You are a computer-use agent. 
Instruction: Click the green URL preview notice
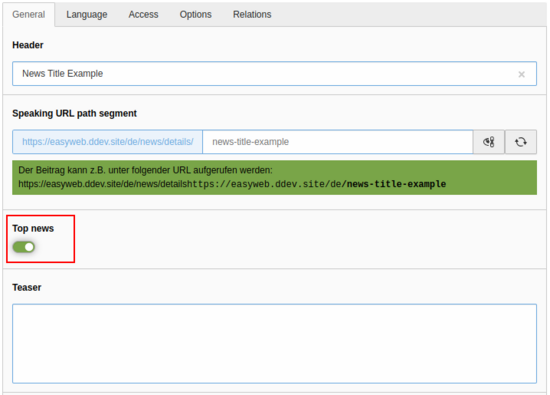[x=274, y=177]
